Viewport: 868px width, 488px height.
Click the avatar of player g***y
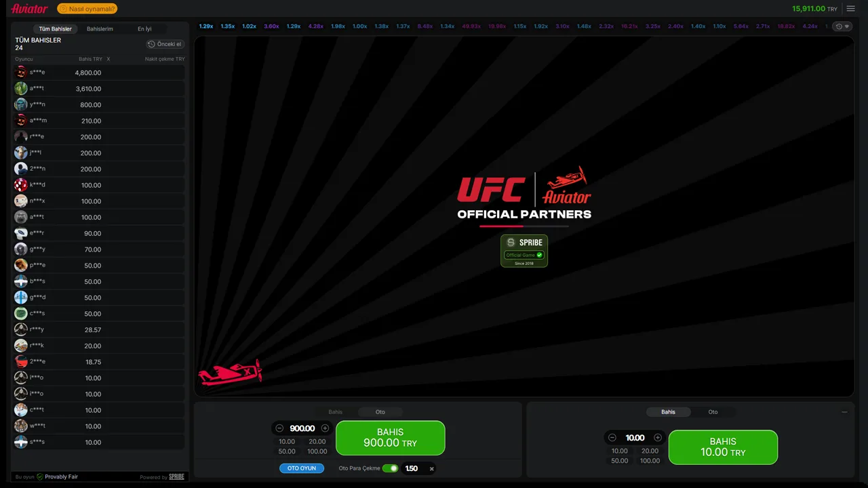pos(21,249)
